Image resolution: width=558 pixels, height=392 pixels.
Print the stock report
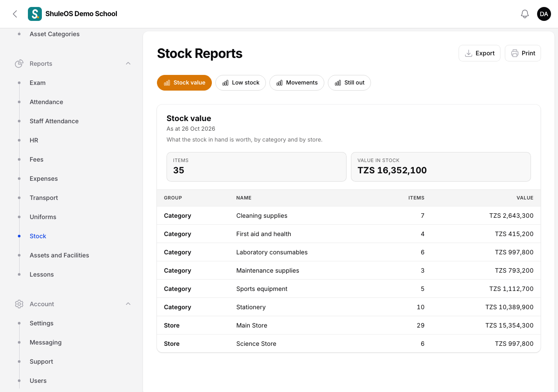click(x=523, y=53)
